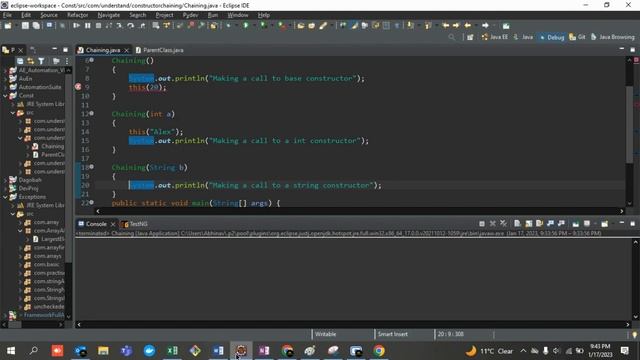The width and height of the screenshot is (640, 360).
Task: Toggle the breakpoint marker on line 9
Action: [78, 87]
